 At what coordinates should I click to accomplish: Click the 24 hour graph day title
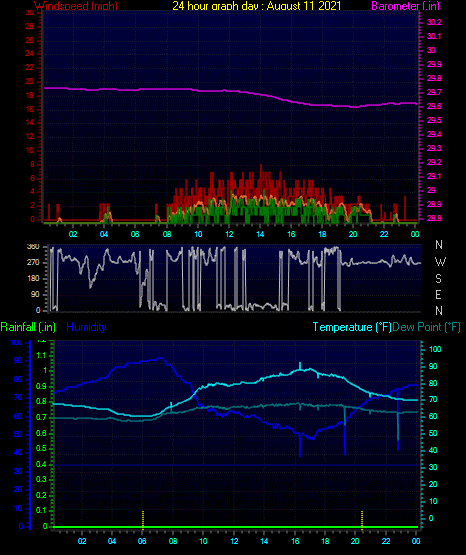(257, 5)
